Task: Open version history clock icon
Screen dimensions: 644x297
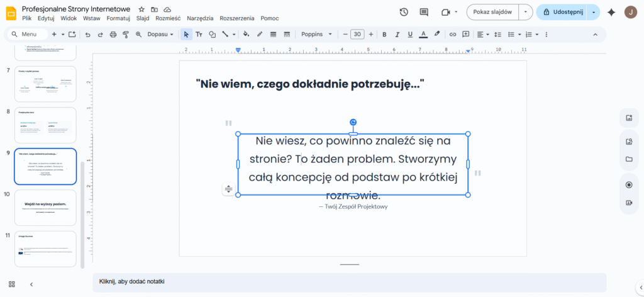Action: 404,12
